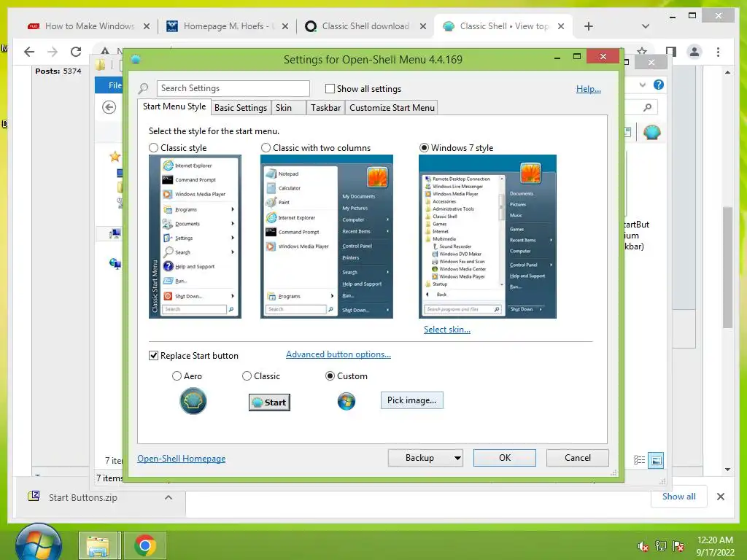Switch Explorer to large icons view

click(656, 461)
